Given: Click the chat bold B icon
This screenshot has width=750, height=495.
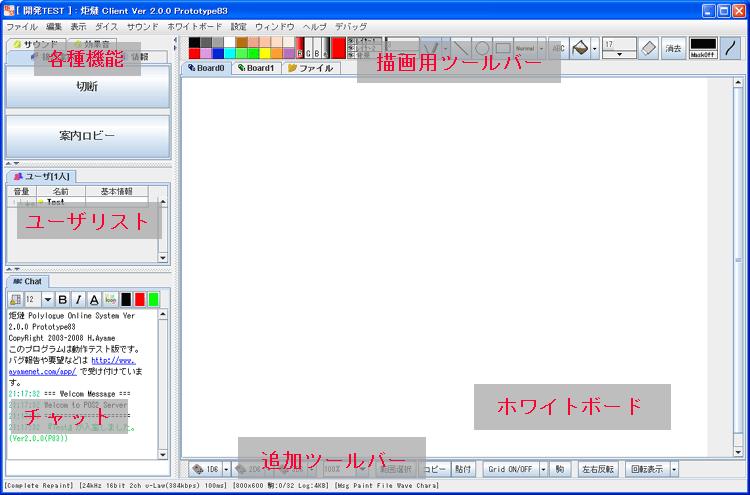Looking at the screenshot, I should click(x=62, y=300).
